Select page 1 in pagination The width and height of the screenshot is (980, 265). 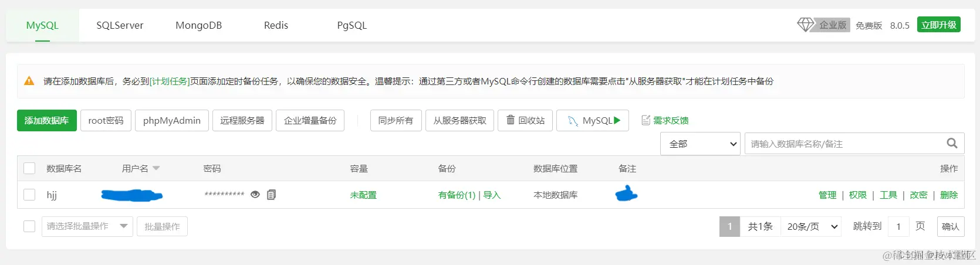click(x=729, y=226)
